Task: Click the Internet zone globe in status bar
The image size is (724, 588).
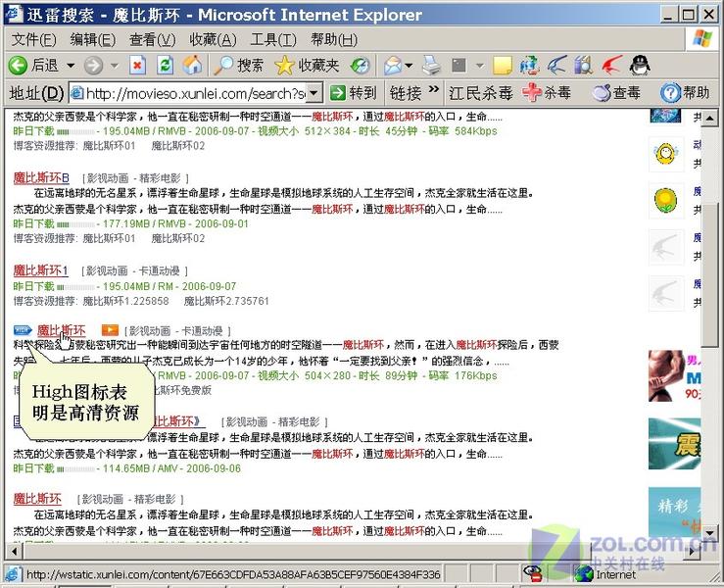Action: (584, 574)
